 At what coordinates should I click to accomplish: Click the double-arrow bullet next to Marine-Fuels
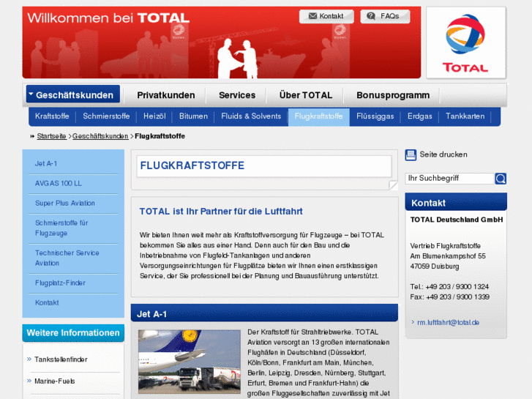(x=29, y=381)
